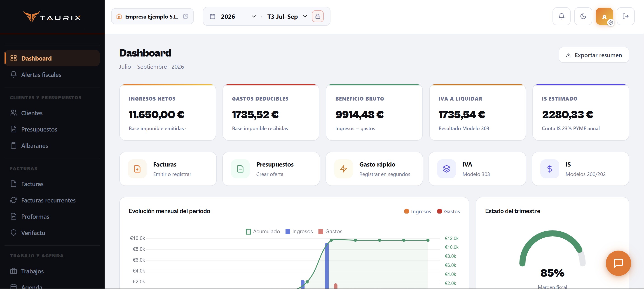This screenshot has height=289, width=644.
Task: Open Facturas recurrentes in the sidebar
Action: pyautogui.click(x=52, y=200)
